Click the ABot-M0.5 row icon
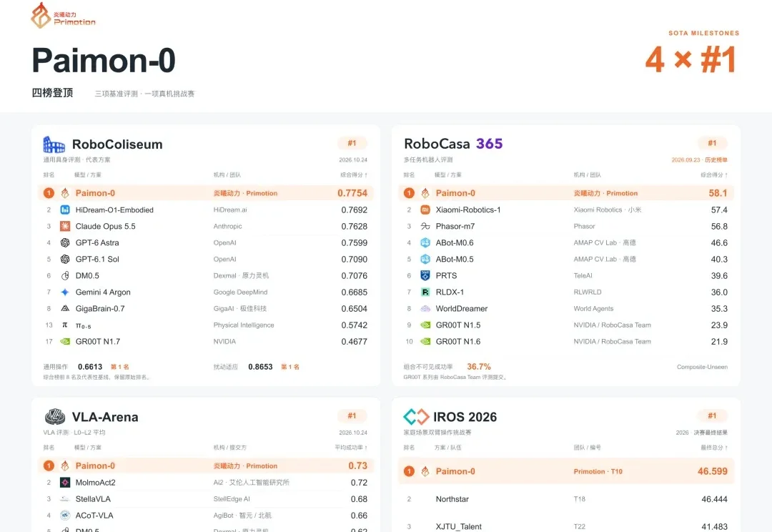Screen dimensions: 772x532 [425, 259]
